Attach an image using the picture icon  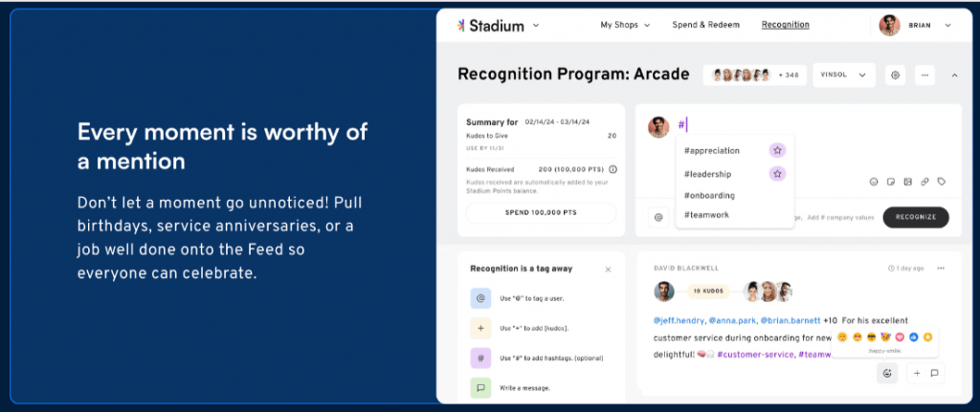pyautogui.click(x=907, y=182)
